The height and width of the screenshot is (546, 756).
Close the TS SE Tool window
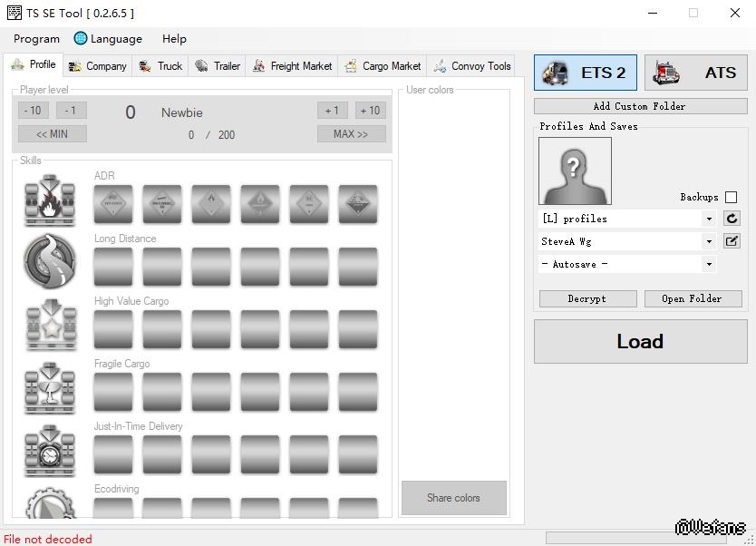pos(735,13)
